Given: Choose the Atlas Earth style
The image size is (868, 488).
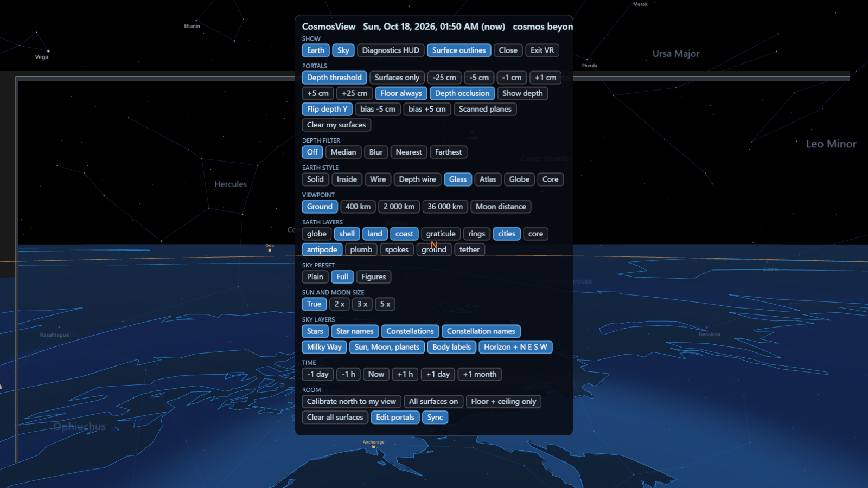Looking at the screenshot, I should point(488,179).
